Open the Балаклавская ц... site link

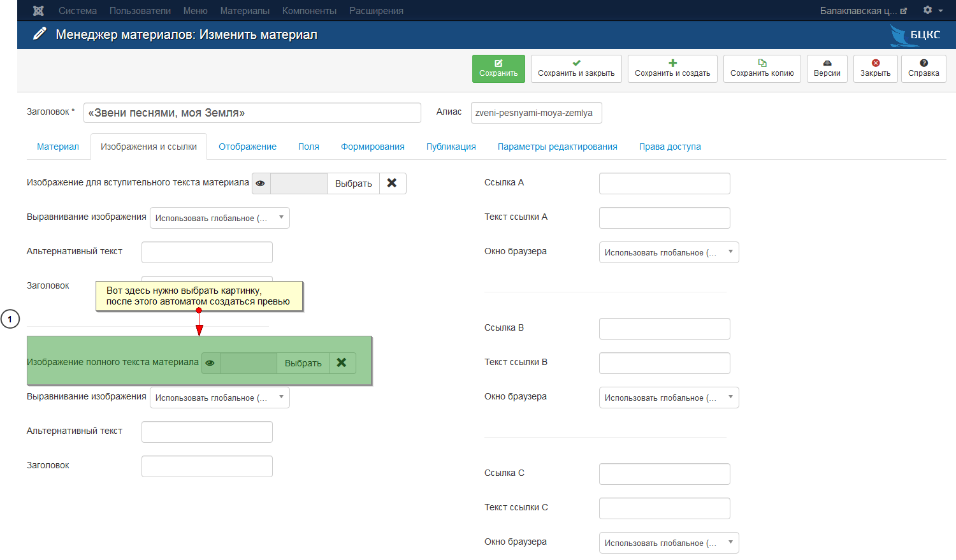[x=863, y=11]
